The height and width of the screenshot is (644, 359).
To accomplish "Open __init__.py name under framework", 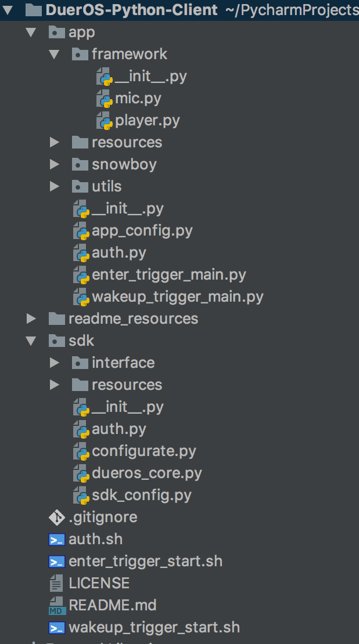I will (x=151, y=77).
